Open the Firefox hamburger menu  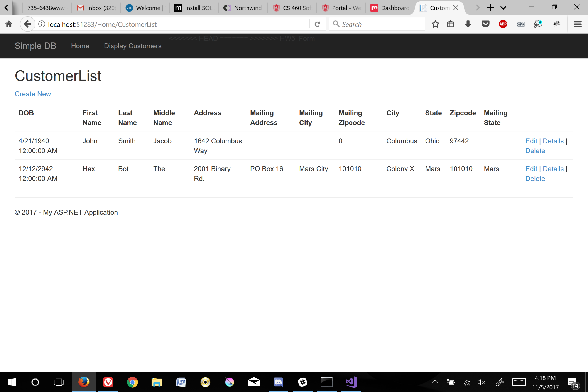click(x=578, y=24)
